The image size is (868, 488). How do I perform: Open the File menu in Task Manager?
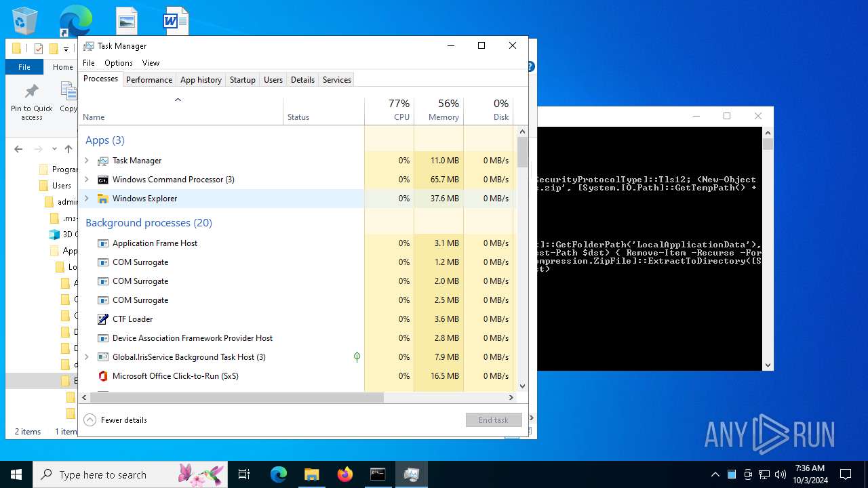coord(89,63)
